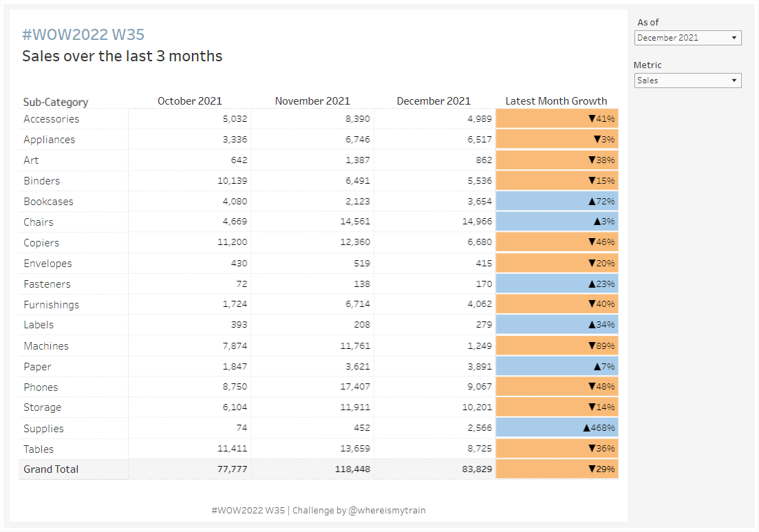Image resolution: width=759 pixels, height=532 pixels.
Task: Select the Grand Total row label
Action: (52, 469)
